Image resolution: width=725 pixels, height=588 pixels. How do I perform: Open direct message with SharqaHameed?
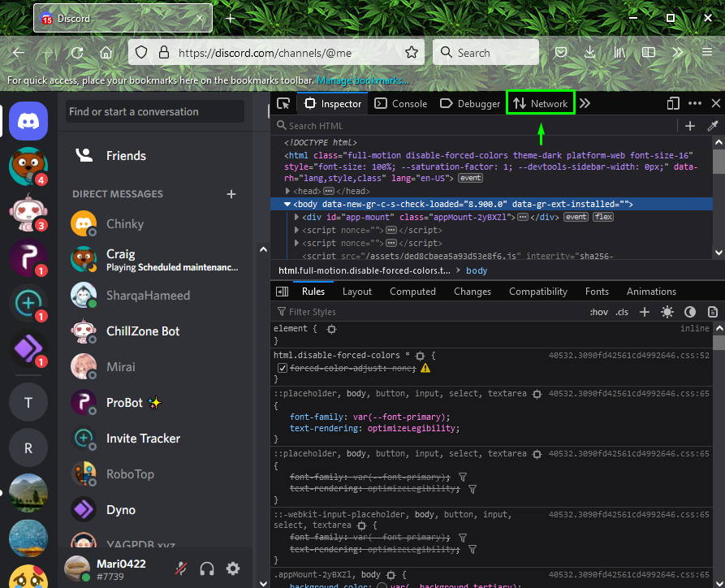156,296
